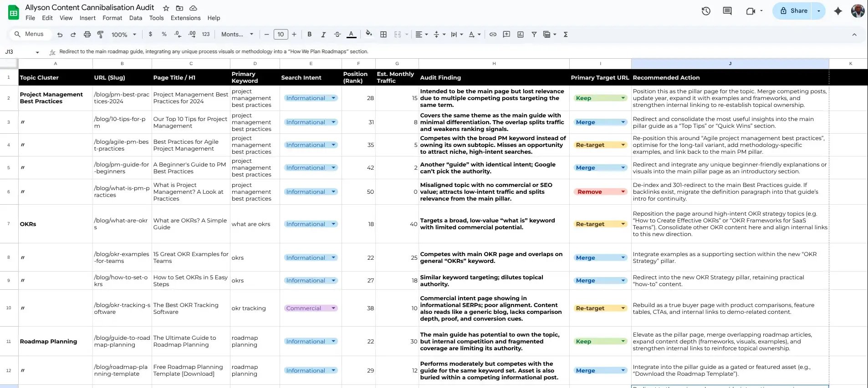Open more number formats (123)
The width and height of the screenshot is (868, 388).
pyautogui.click(x=206, y=35)
